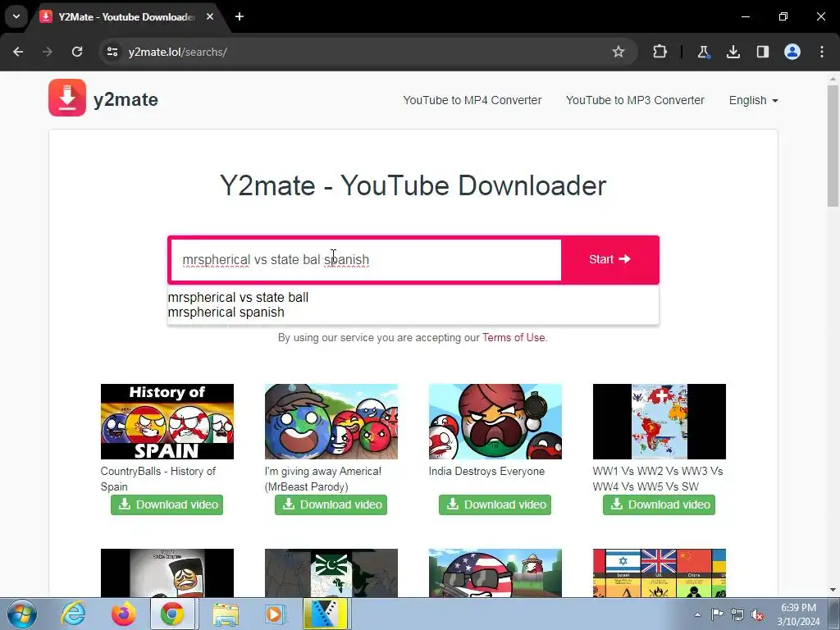Image resolution: width=840 pixels, height=630 pixels.
Task: Open second-row thumbnail with green crescent flag
Action: click(331, 573)
